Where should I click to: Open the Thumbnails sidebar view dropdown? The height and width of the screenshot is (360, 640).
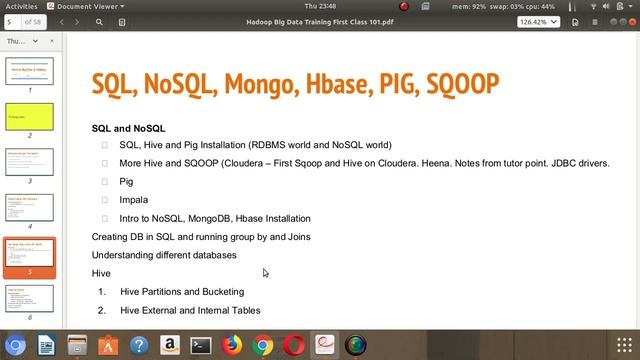click(x=22, y=41)
